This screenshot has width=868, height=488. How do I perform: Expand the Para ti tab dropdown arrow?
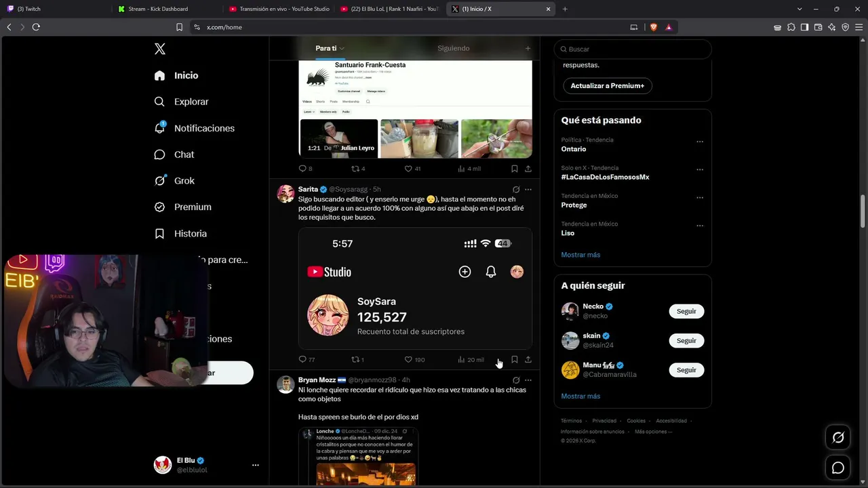click(x=342, y=49)
